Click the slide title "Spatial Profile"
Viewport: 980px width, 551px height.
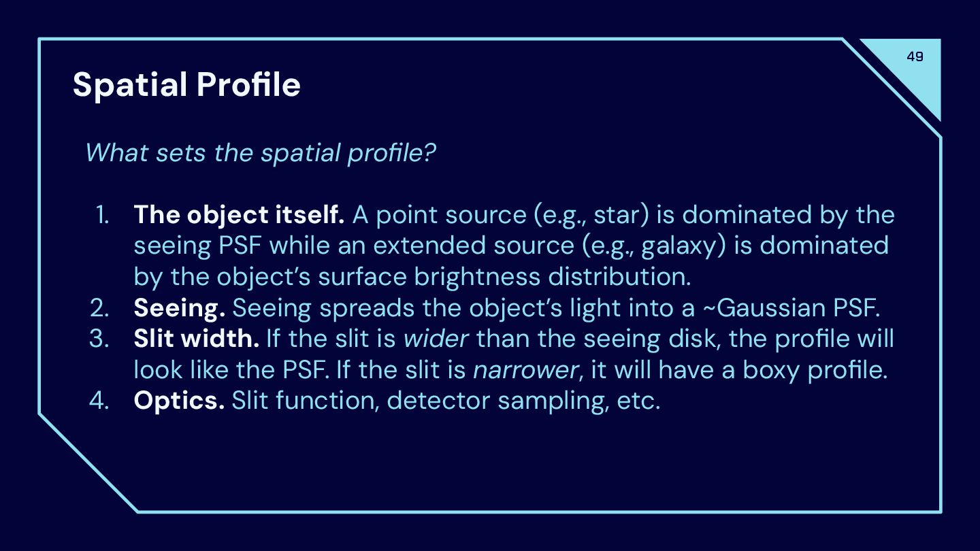tap(186, 84)
